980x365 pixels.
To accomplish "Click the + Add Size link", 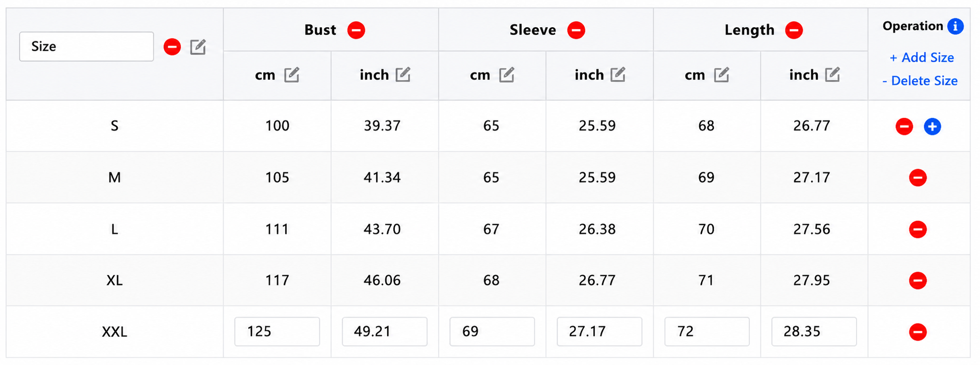I will (922, 57).
